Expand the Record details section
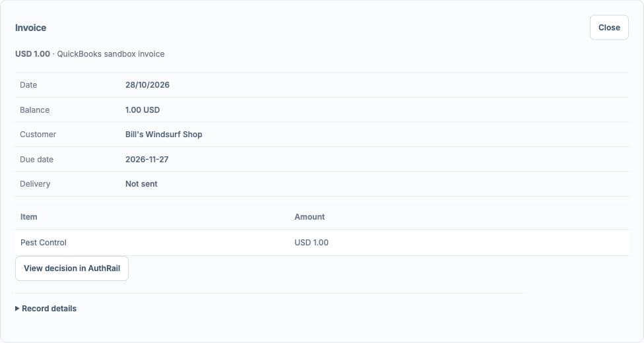The image size is (644, 343). [46, 309]
